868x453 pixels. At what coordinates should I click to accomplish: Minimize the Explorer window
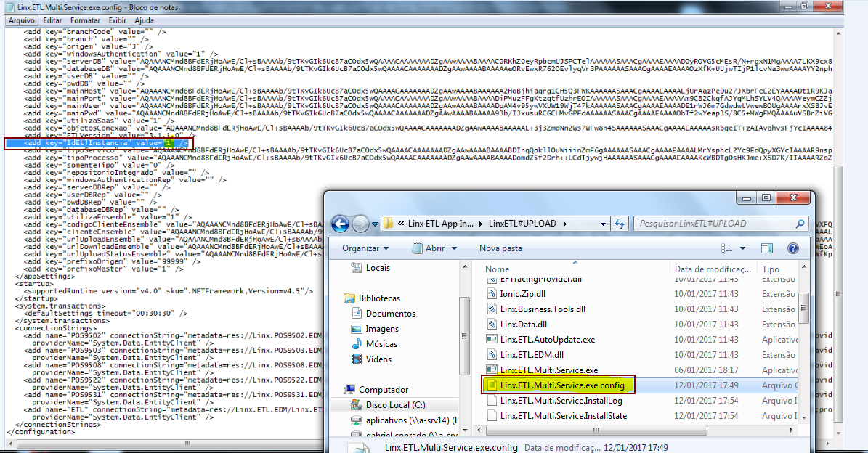[747, 198]
